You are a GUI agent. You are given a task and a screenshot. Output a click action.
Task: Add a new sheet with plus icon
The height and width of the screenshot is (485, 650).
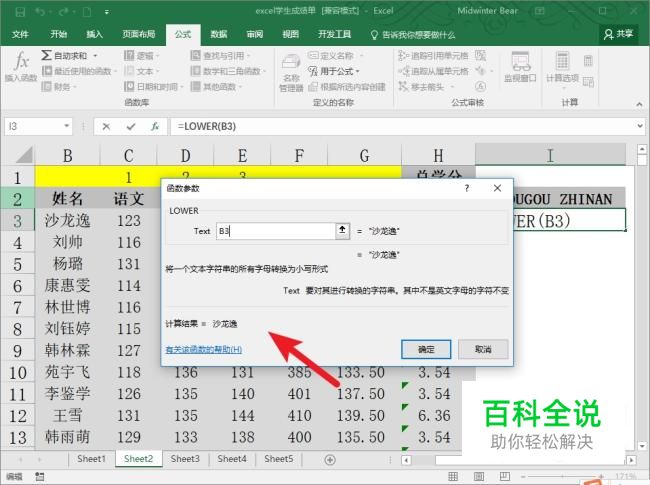point(330,459)
